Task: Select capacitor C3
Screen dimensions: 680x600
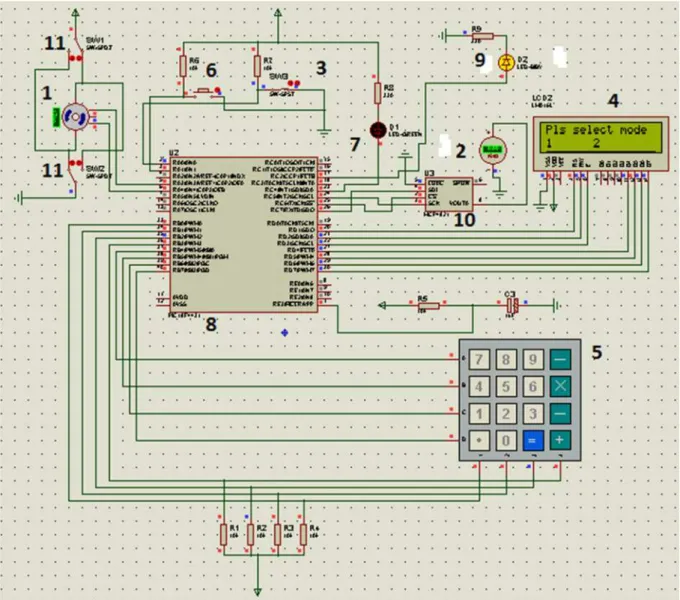Action: point(512,306)
